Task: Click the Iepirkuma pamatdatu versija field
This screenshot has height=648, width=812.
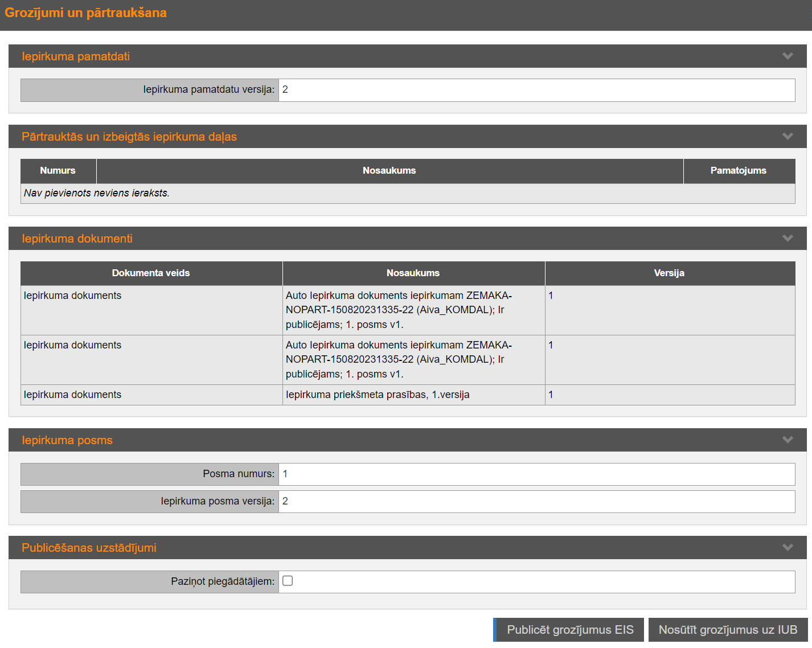Action: click(536, 90)
